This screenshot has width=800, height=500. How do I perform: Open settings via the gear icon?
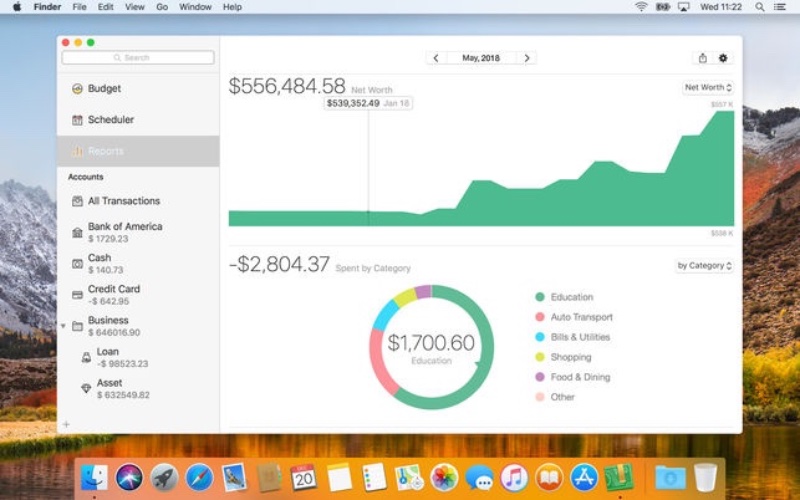tap(724, 58)
